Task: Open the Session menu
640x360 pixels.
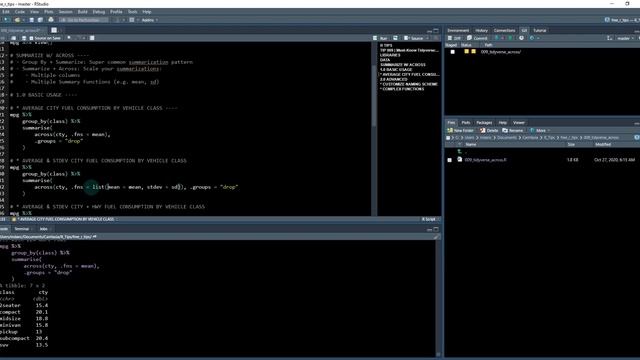Action: point(65,12)
